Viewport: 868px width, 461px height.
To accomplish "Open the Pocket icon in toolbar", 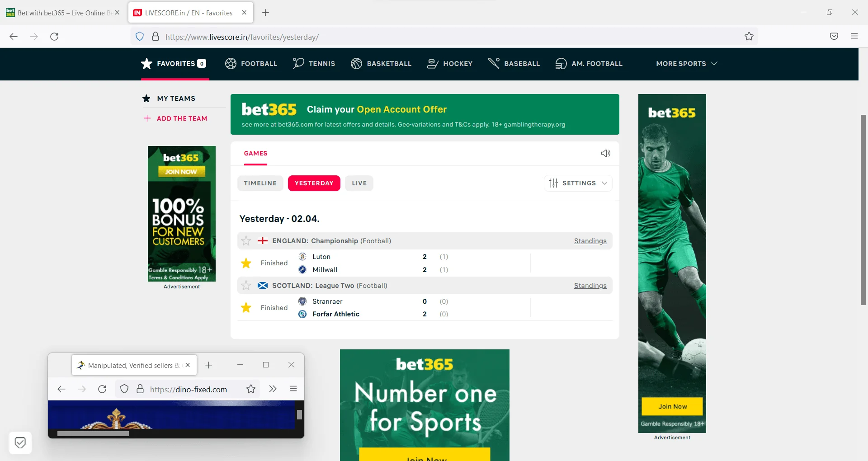I will point(834,37).
